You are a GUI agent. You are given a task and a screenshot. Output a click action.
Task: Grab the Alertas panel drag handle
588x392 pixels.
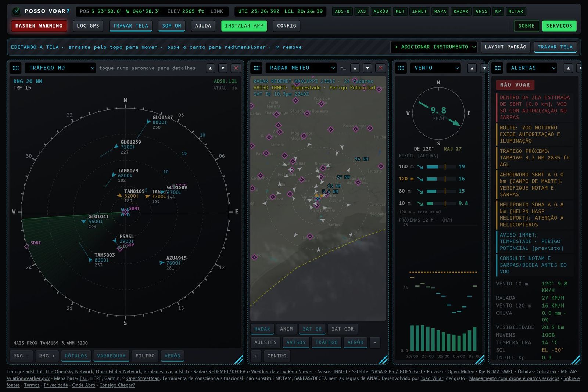click(x=497, y=68)
